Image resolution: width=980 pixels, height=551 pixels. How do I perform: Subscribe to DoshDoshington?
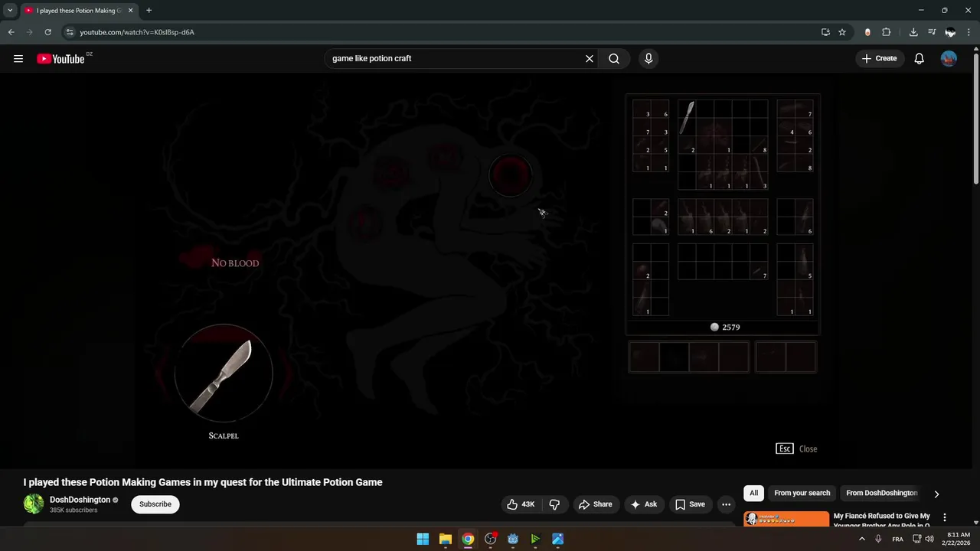[155, 504]
